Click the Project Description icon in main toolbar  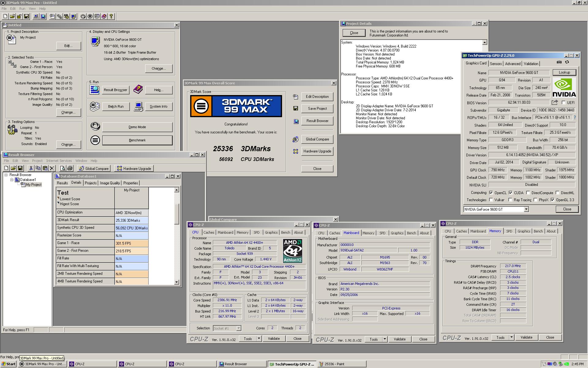point(52,16)
